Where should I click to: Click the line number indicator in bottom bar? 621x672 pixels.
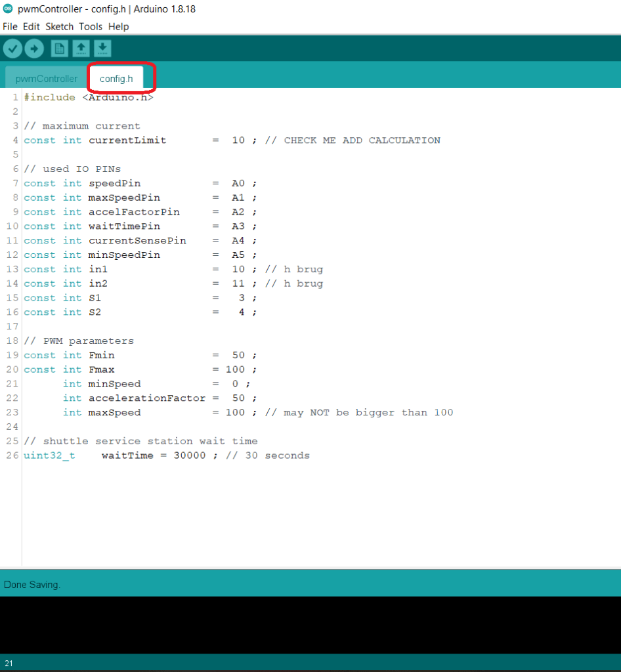pyautogui.click(x=9, y=663)
